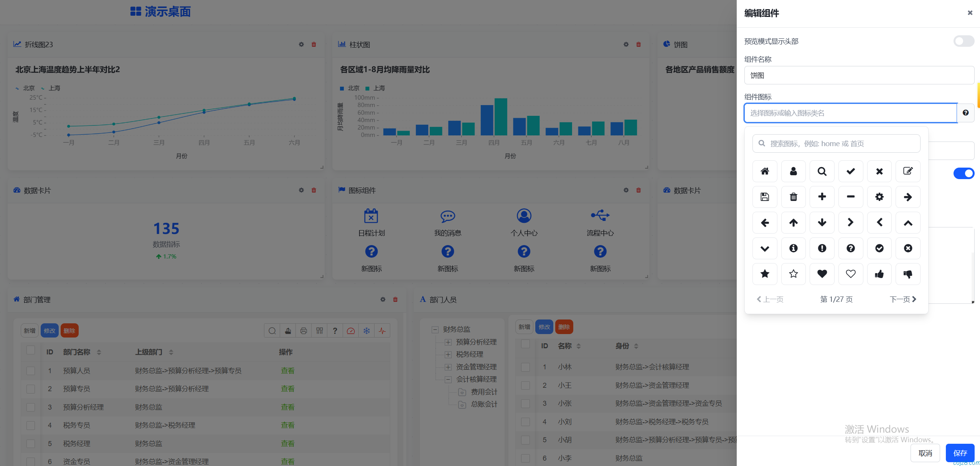Select the pencil edit square icon
Image resolution: width=980 pixels, height=466 pixels.
click(x=907, y=171)
